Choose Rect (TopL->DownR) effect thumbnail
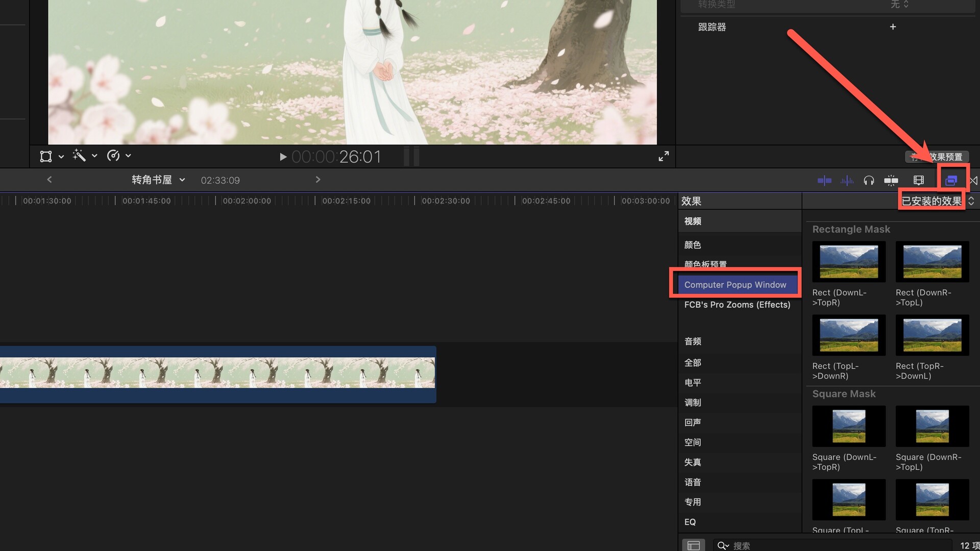Screen dimensions: 980x551 (x=849, y=335)
